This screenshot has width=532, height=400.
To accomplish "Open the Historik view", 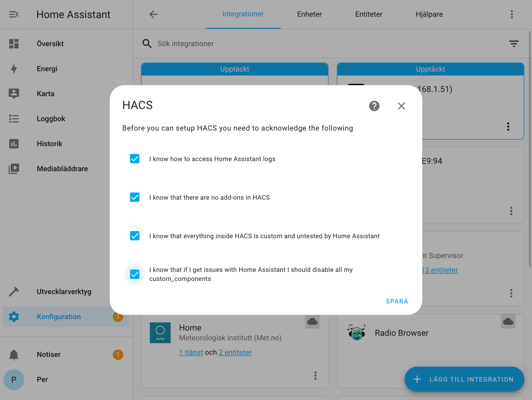I will 49,143.
